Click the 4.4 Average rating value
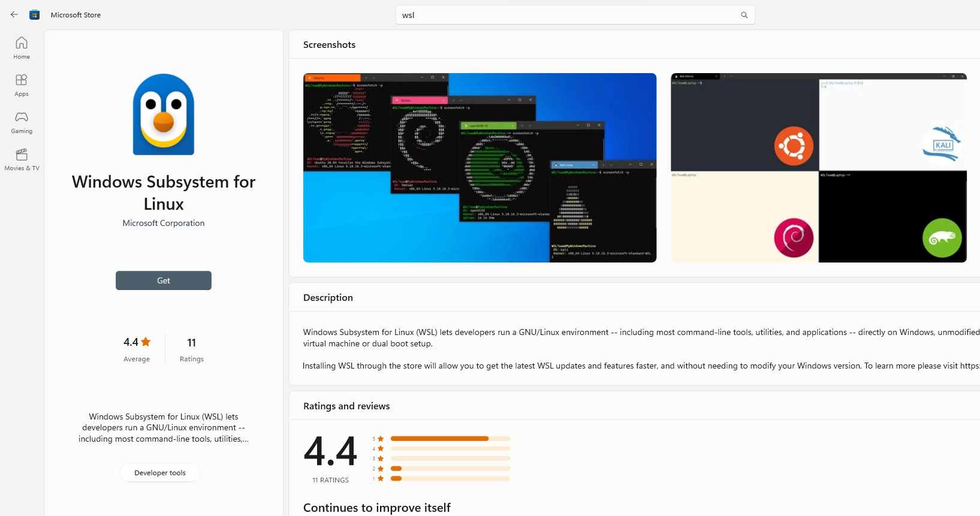 [x=131, y=342]
